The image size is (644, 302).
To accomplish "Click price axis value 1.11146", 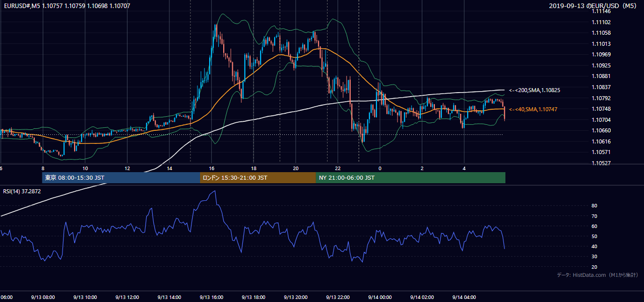I will coord(601,11).
